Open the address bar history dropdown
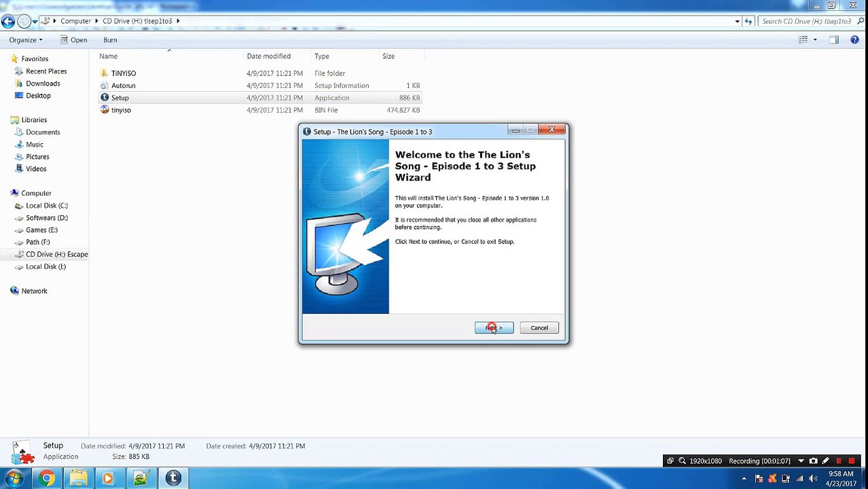The height and width of the screenshot is (489, 868). [x=737, y=21]
